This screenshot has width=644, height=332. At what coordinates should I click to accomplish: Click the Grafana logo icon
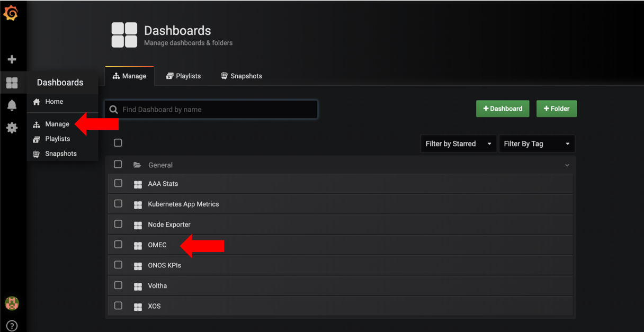tap(11, 13)
